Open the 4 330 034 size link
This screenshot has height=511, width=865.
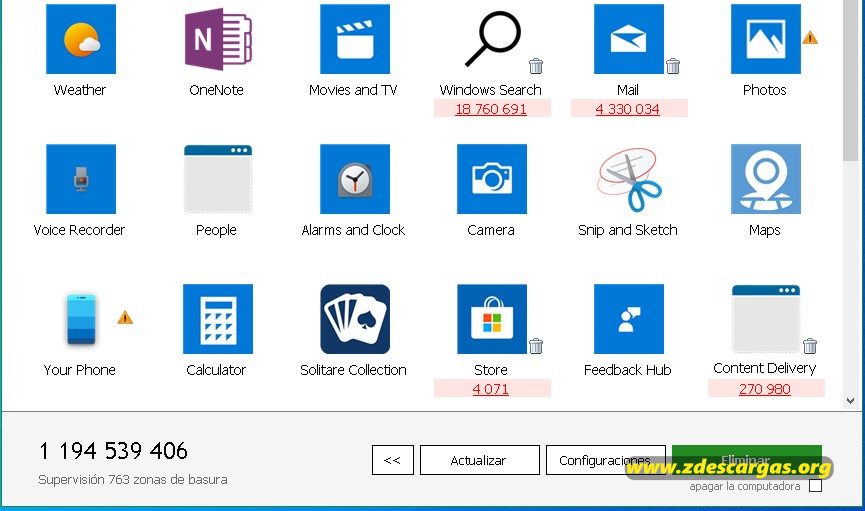pos(628,109)
